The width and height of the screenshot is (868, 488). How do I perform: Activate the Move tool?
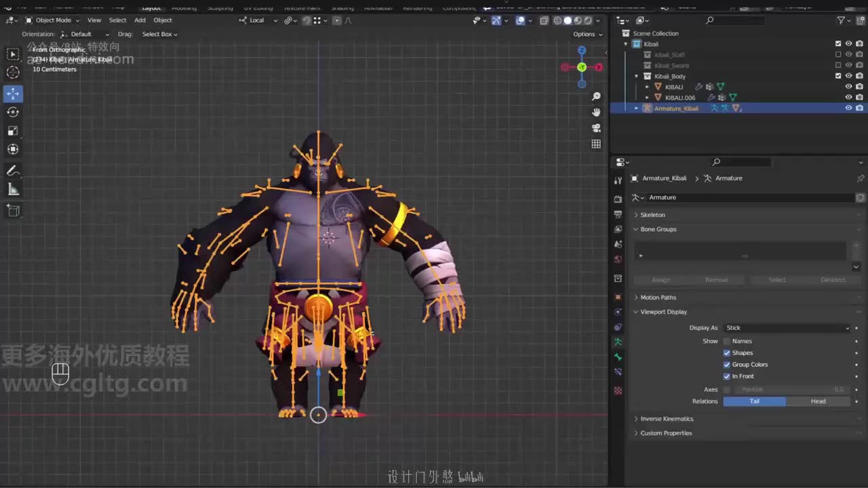[13, 94]
